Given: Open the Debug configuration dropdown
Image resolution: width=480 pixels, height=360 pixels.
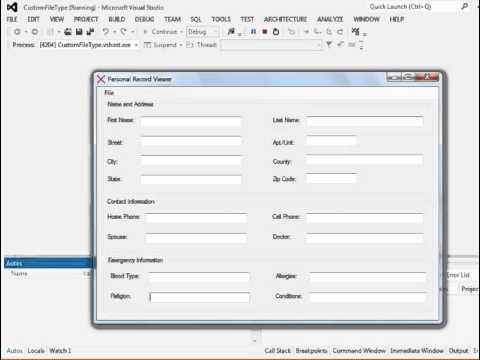Looking at the screenshot, I should (x=202, y=32).
